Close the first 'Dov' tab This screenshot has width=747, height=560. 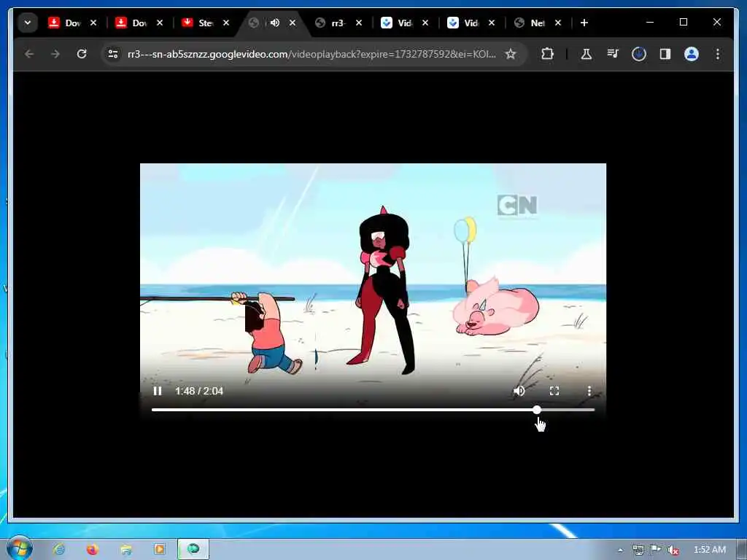93,23
